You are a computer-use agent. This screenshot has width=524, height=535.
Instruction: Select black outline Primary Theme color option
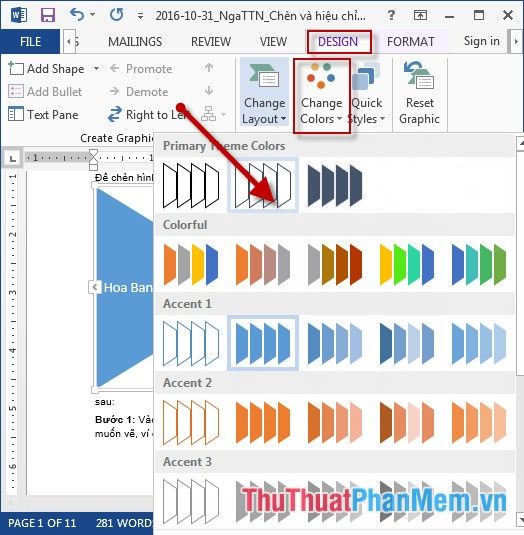click(x=191, y=185)
